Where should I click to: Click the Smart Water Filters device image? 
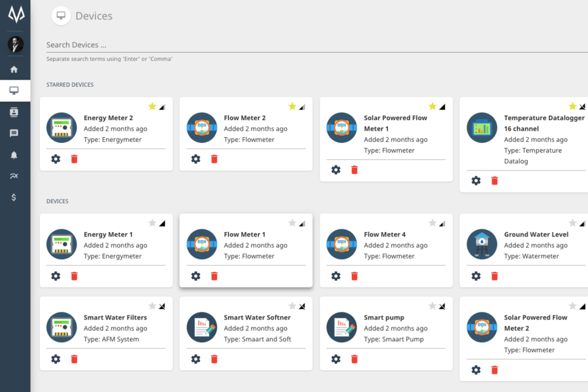[x=61, y=328]
